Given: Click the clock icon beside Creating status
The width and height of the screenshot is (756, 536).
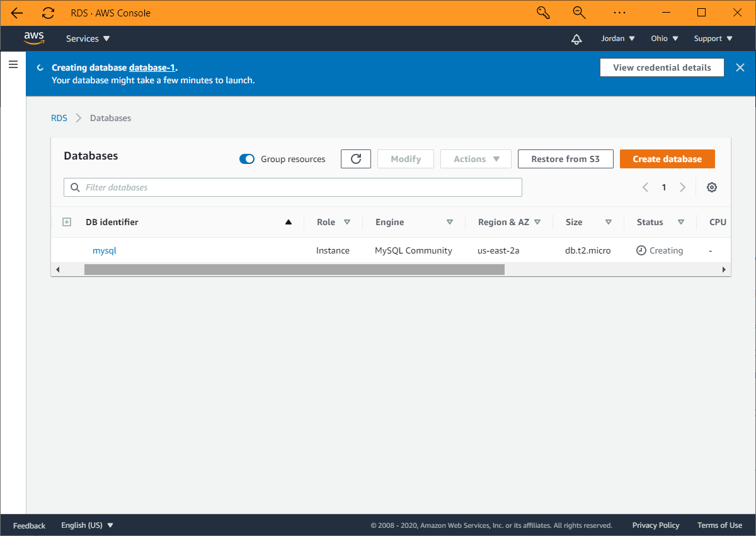Looking at the screenshot, I should click(x=641, y=250).
